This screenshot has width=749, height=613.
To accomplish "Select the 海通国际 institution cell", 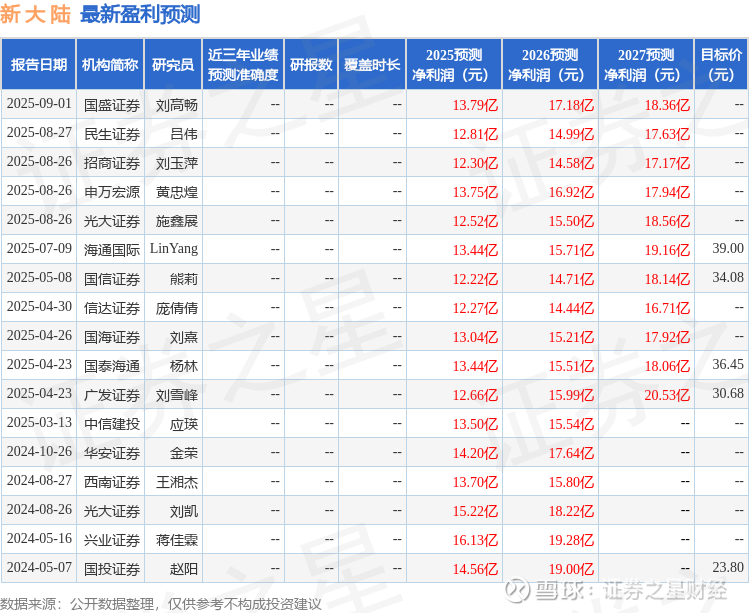I will tap(110, 249).
